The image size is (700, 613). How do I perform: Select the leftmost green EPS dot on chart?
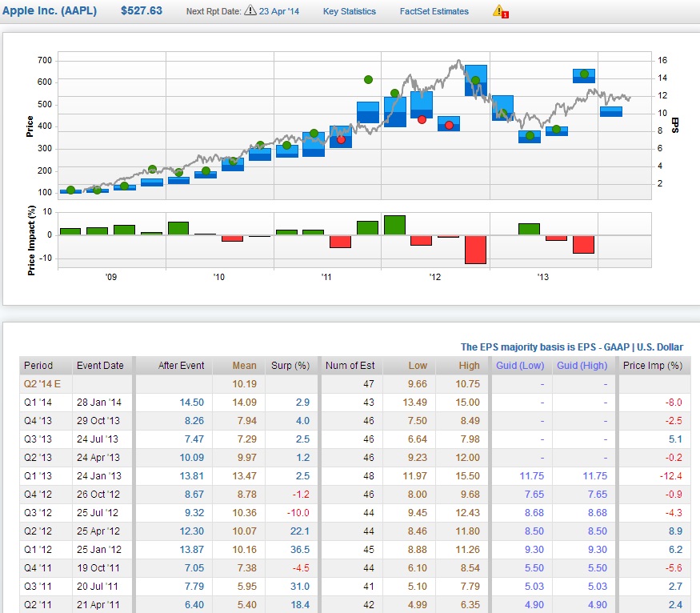pos(70,190)
